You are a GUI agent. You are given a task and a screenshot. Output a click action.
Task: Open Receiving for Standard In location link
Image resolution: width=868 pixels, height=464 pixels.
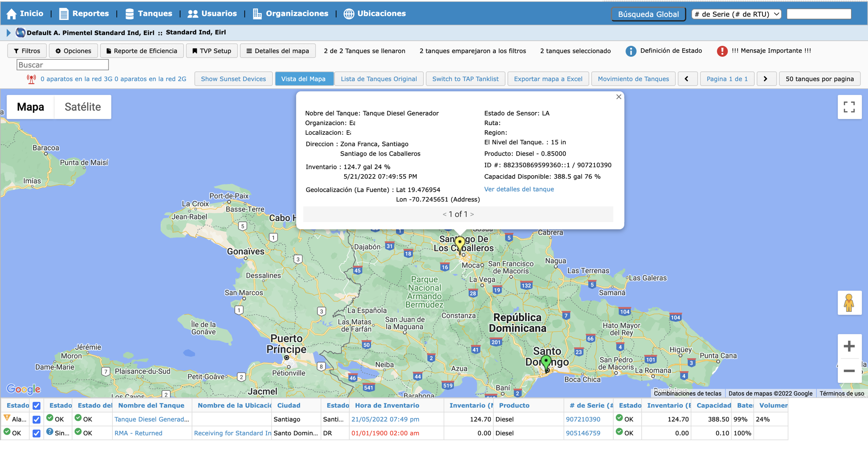tap(233, 433)
